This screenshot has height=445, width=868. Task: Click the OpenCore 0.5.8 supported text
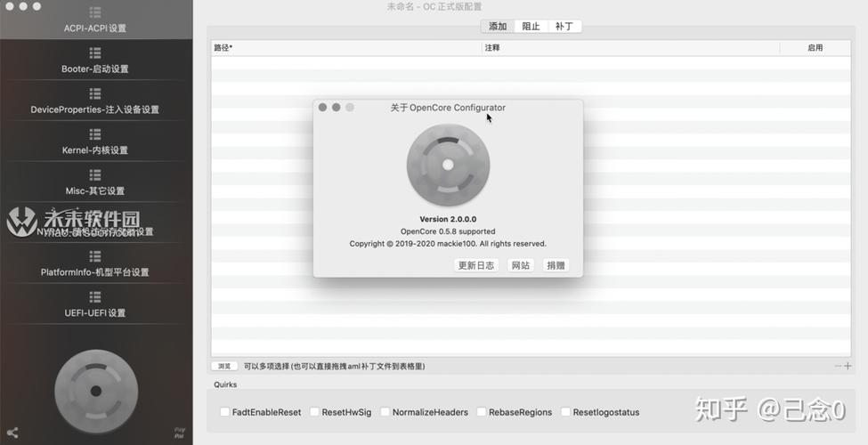pos(448,231)
